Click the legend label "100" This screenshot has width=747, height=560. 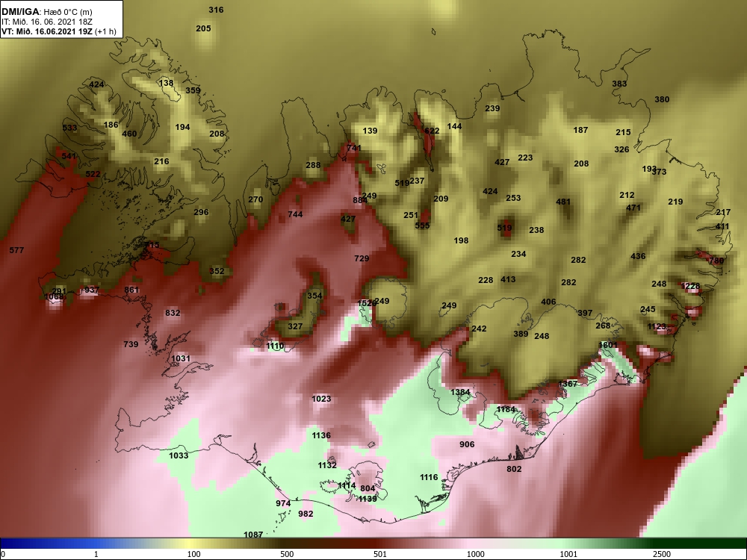[x=193, y=554]
